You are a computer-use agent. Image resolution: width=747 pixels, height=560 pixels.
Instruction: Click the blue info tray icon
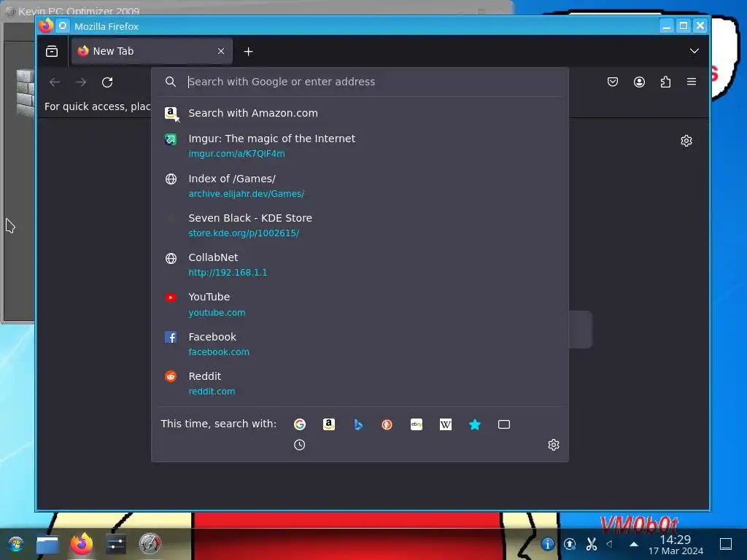click(547, 544)
